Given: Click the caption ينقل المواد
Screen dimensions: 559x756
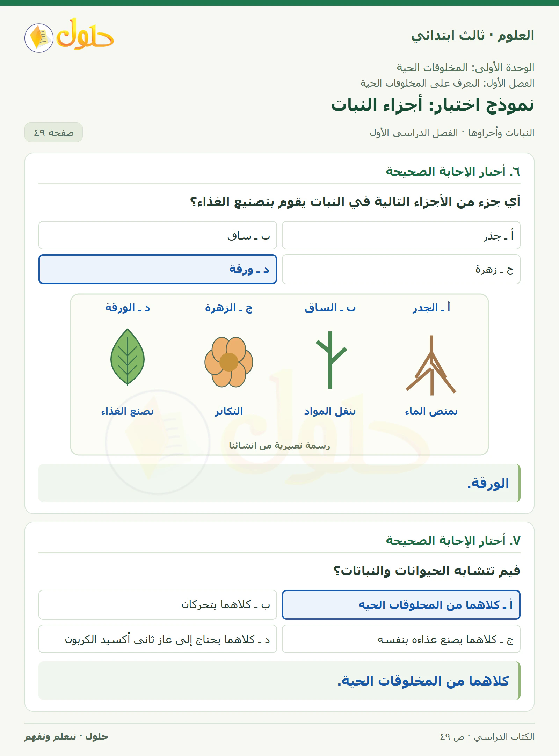Looking at the screenshot, I should (x=330, y=411).
